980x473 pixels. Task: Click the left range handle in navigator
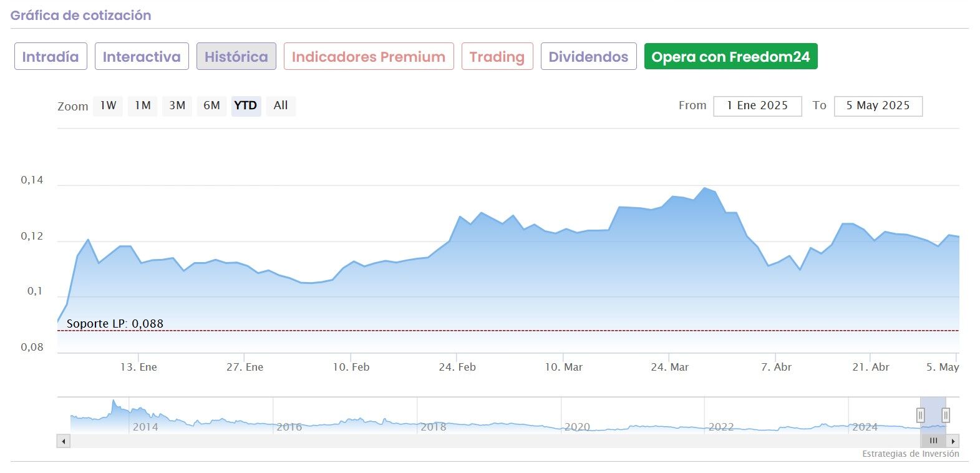(920, 415)
